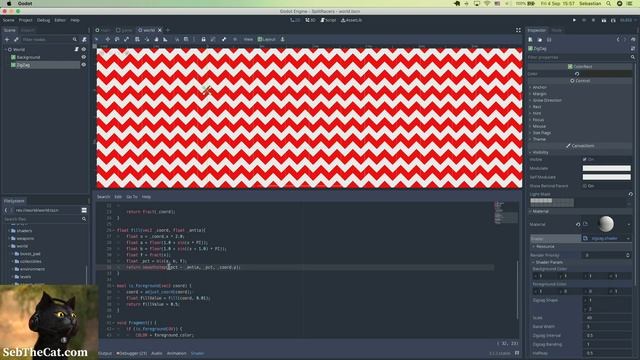
Task: Go to the previous edited object in history
Action: click(618, 40)
